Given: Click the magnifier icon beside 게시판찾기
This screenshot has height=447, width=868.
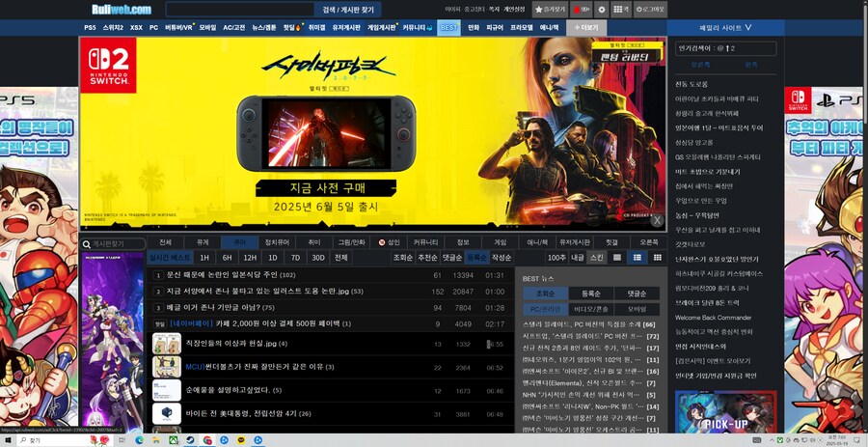Looking at the screenshot, I should pyautogui.click(x=86, y=243).
